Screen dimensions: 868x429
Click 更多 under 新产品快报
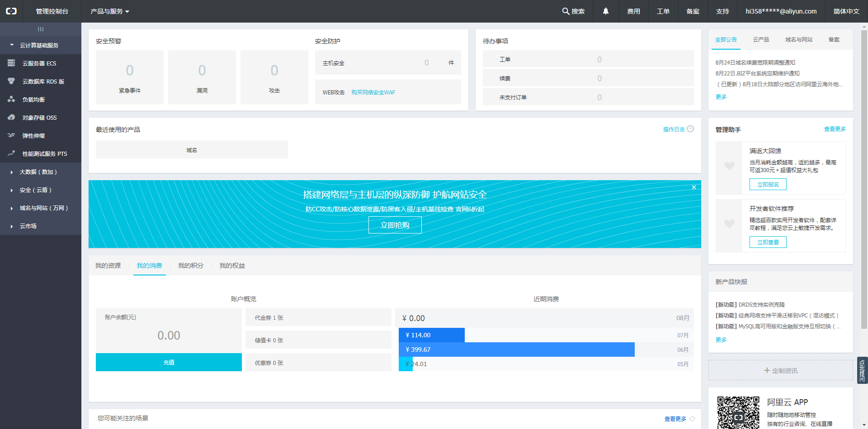(721, 340)
